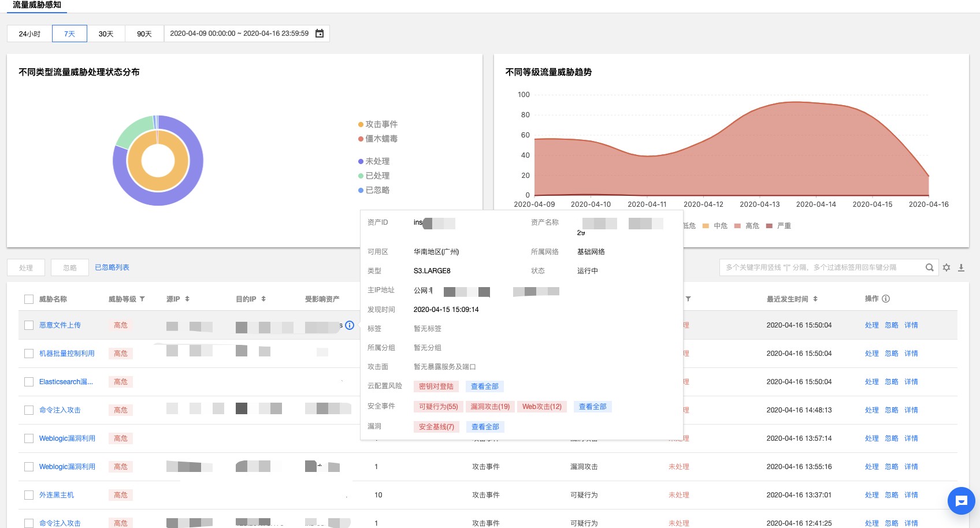980x528 pixels.
Task: Click 查看全部 next to 安全事件 tags
Action: coord(592,407)
